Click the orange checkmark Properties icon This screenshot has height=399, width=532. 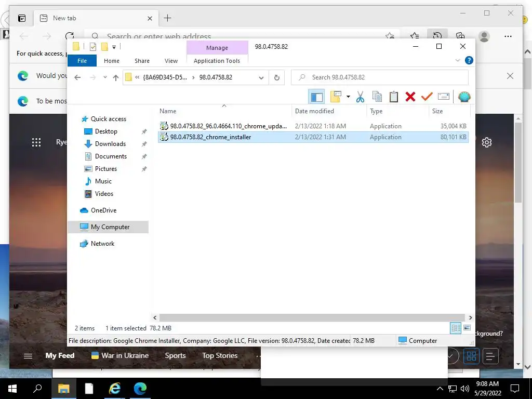click(427, 97)
